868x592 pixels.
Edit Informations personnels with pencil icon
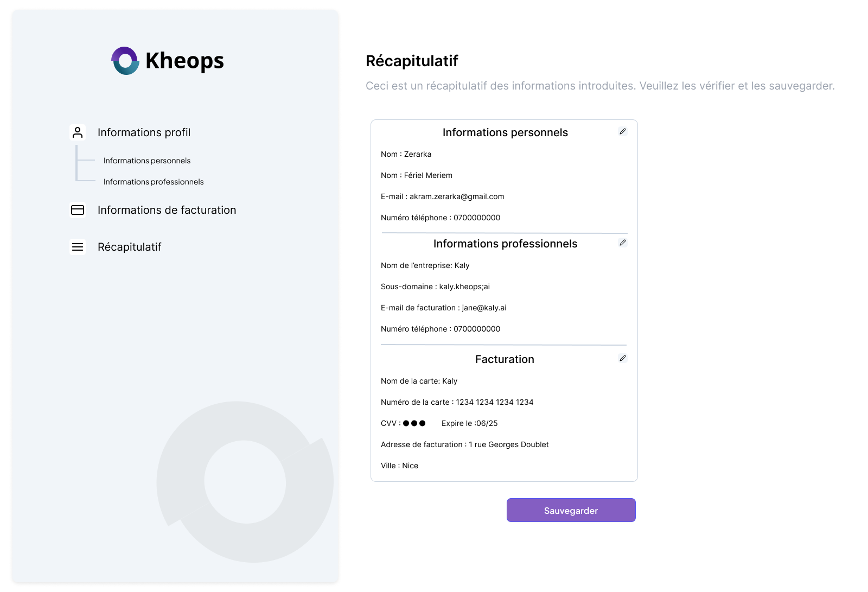[x=623, y=131]
